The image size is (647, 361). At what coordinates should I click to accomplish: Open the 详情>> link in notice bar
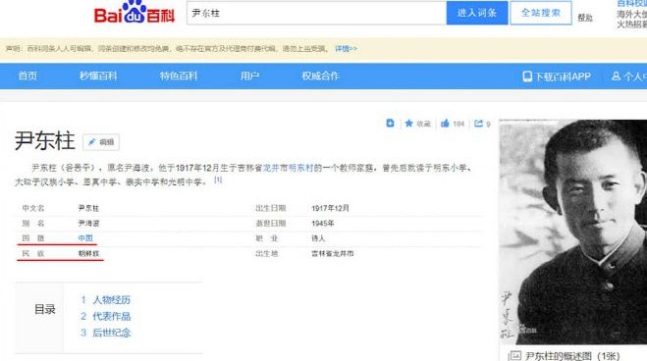click(x=346, y=49)
